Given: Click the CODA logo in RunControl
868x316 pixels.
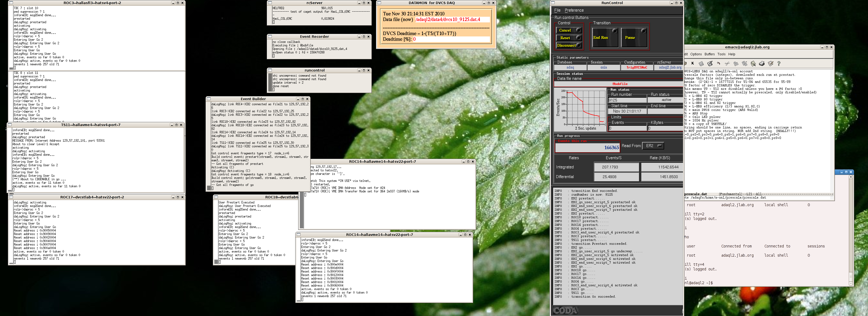Looking at the screenshot, I should (x=566, y=310).
